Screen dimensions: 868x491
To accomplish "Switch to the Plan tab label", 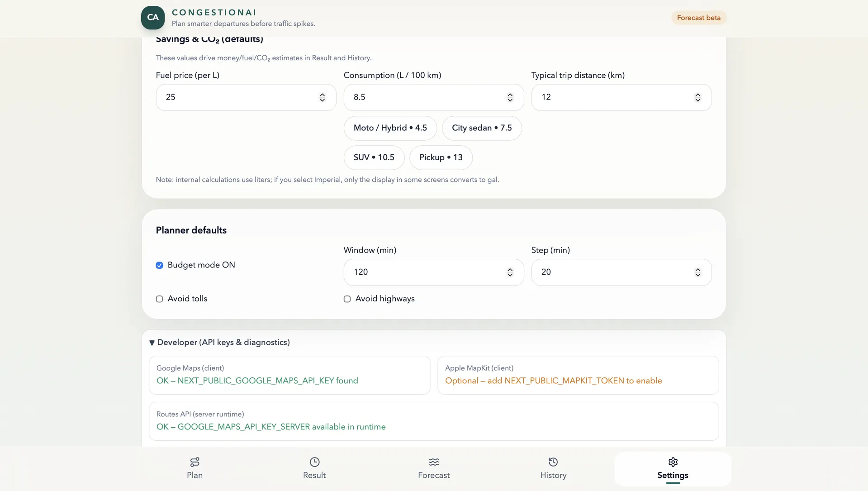I will tap(195, 475).
